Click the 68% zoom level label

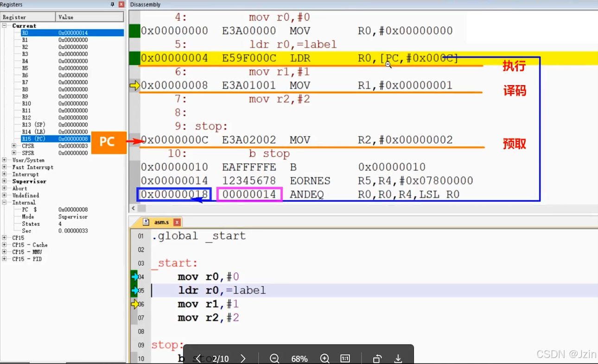point(299,359)
